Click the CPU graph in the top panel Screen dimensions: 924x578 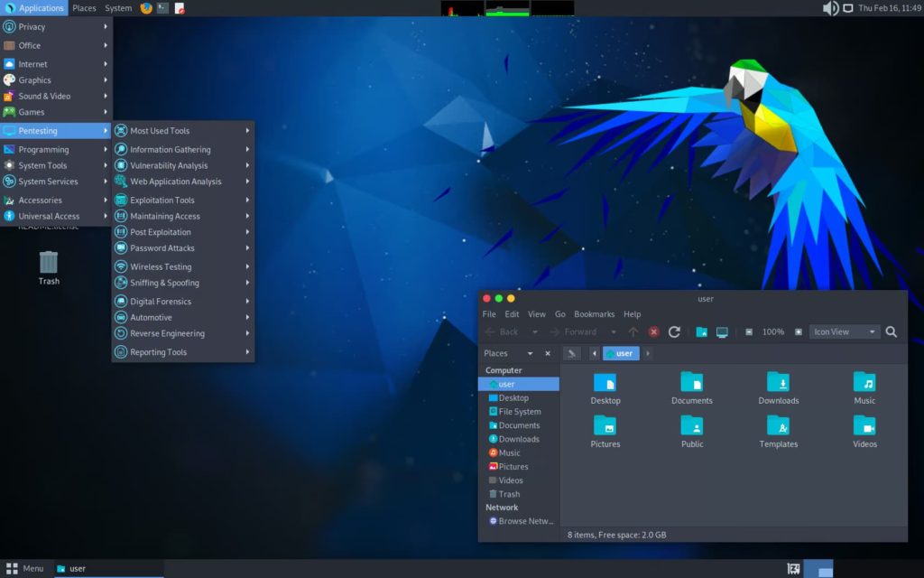(x=460, y=8)
